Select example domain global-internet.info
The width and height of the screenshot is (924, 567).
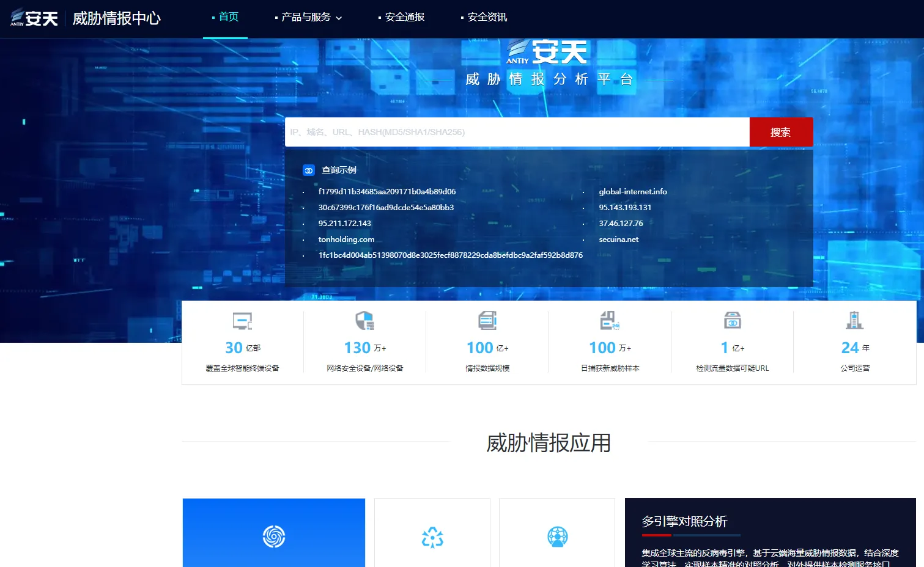tap(633, 192)
